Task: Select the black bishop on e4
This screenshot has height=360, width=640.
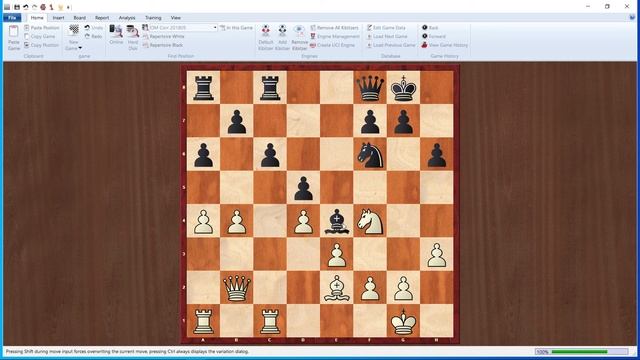Action: (x=337, y=221)
